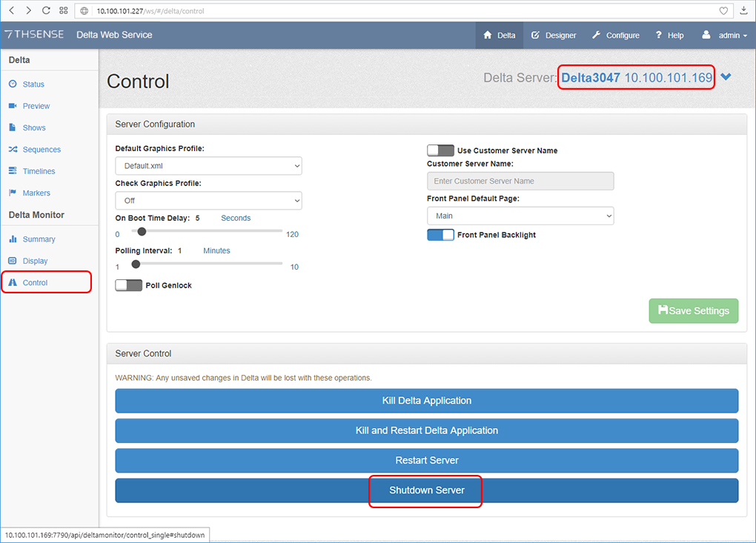Click Kill and Restart Delta Application
Screen dimensions: 756x543
(427, 430)
